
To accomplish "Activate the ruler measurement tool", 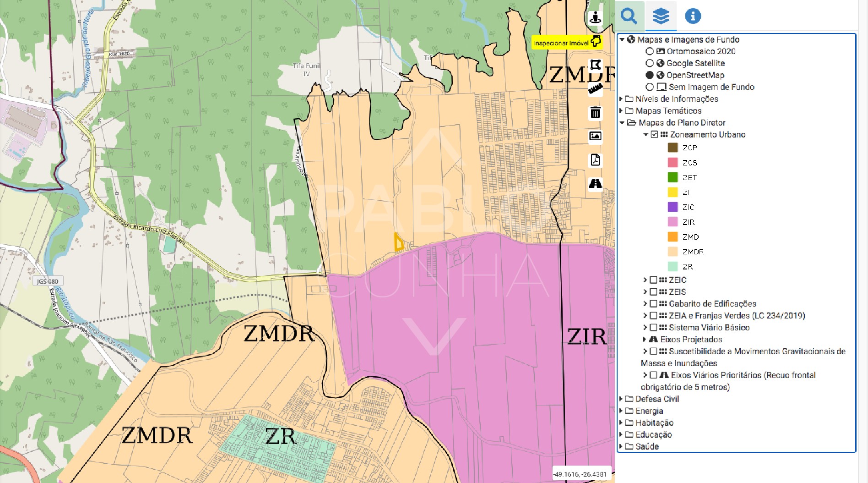I will click(x=595, y=89).
